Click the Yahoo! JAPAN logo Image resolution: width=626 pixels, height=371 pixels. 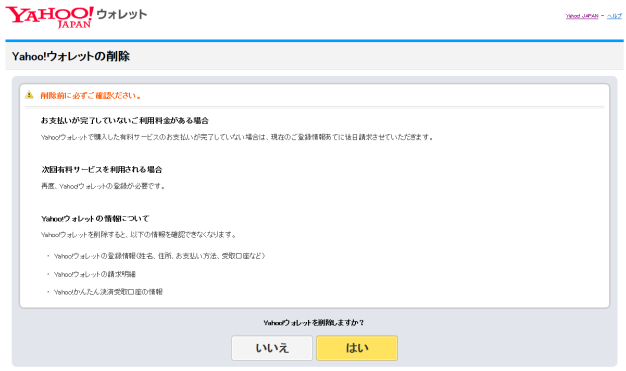(x=50, y=17)
